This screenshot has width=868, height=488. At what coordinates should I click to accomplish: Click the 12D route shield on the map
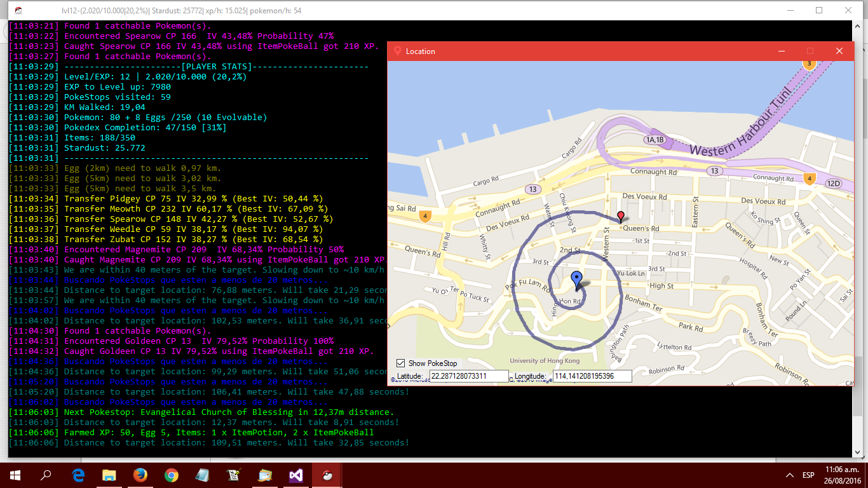[833, 184]
